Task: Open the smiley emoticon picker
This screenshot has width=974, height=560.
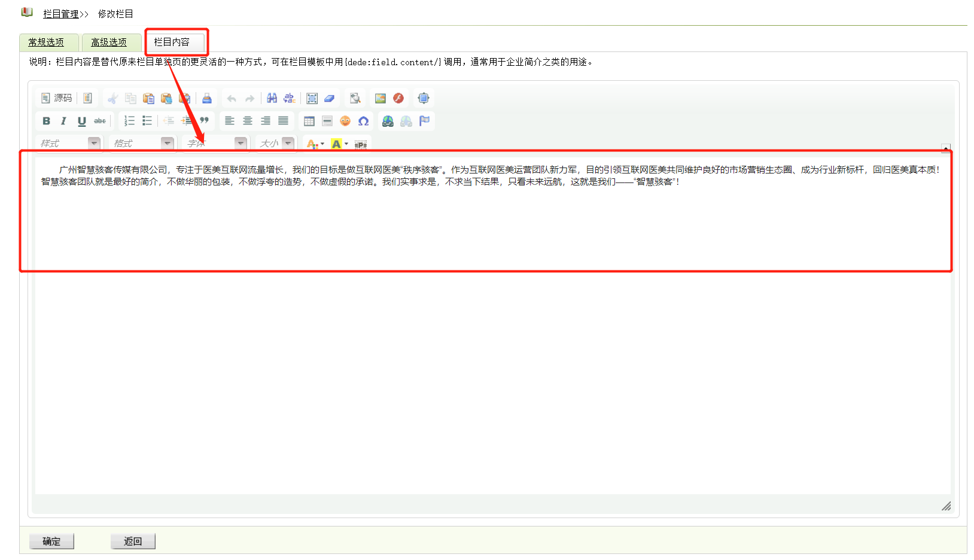Action: pos(345,121)
